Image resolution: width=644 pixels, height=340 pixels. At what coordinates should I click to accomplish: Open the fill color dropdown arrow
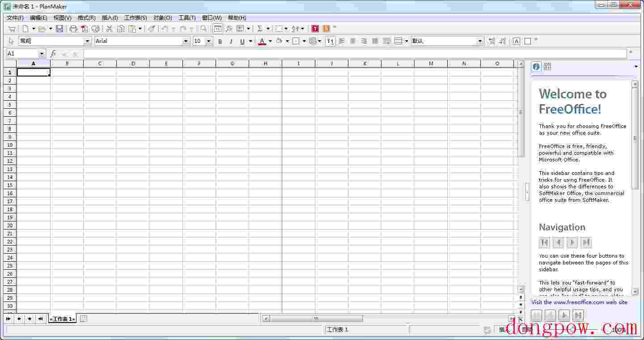pyautogui.click(x=287, y=41)
